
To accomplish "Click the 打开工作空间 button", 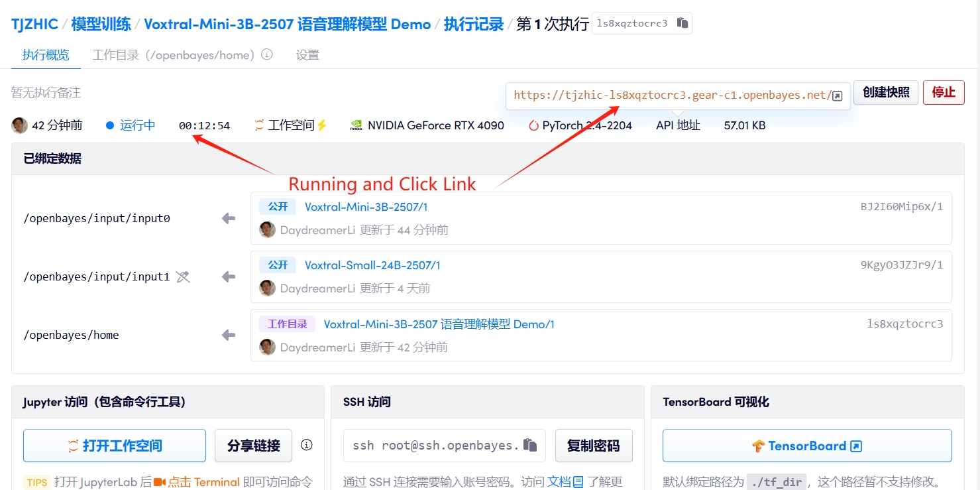I will point(115,446).
